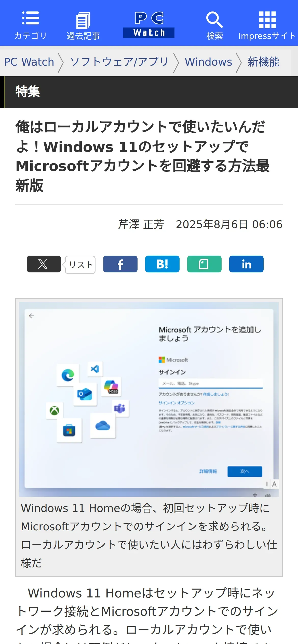Open the 検索 search magnifier
298x644 pixels.
(x=214, y=26)
